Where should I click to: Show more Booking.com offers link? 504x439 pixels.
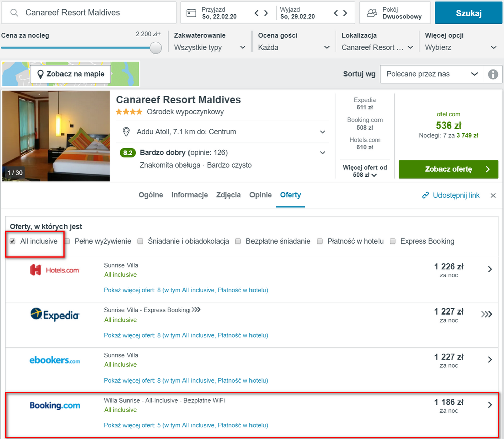click(x=186, y=425)
